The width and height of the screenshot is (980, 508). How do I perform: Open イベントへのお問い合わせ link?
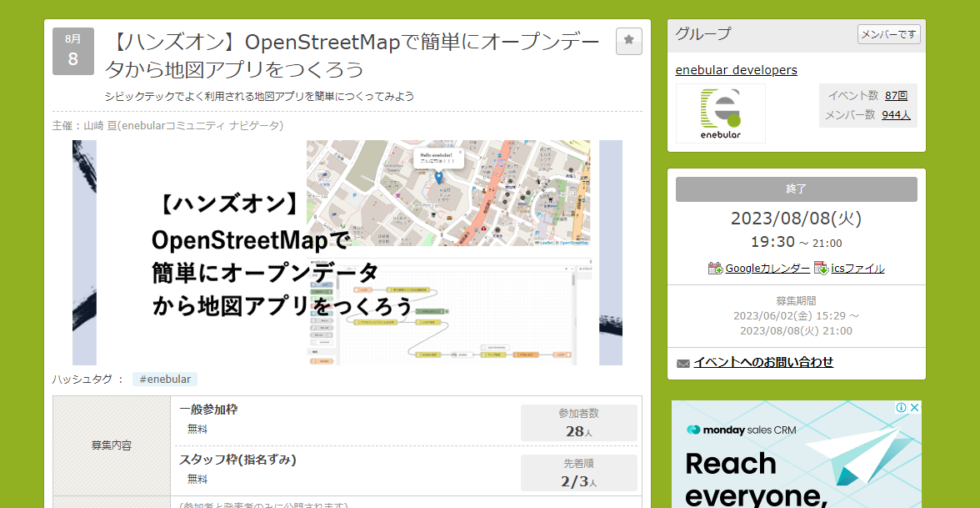pos(763,362)
